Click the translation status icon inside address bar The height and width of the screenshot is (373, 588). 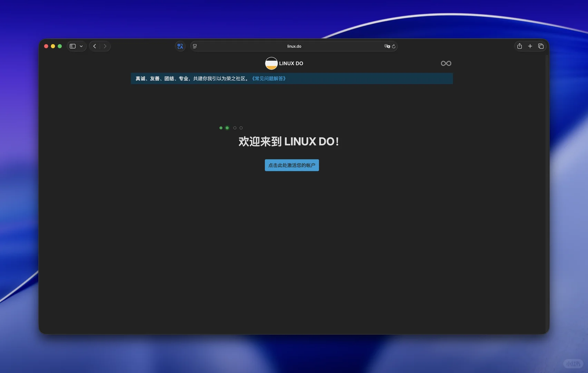[x=387, y=46]
